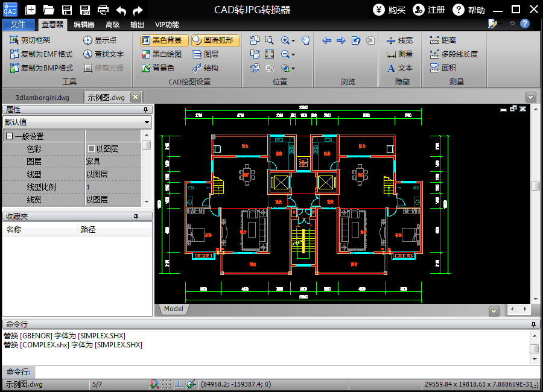Switch to the 编辑器 editor ribbon tab

(84, 25)
